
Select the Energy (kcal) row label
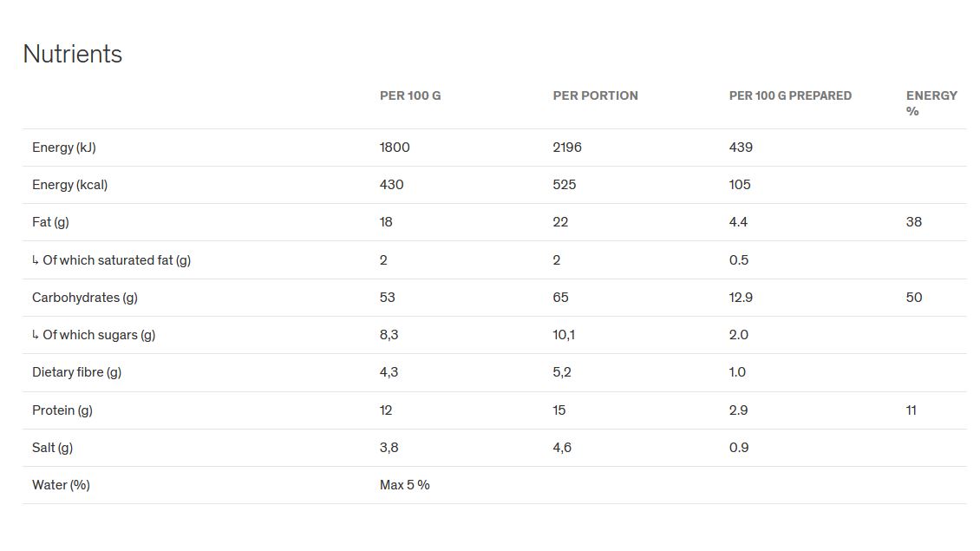(69, 185)
